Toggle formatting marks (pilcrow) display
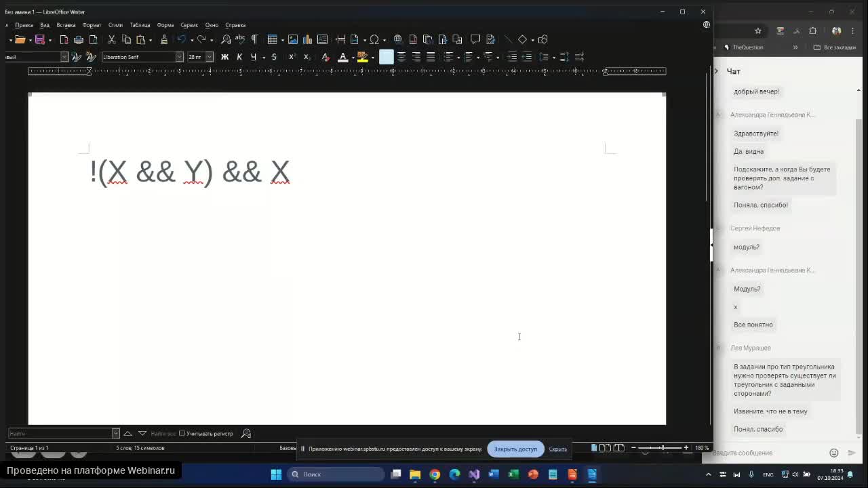868x488 pixels. pos(254,39)
